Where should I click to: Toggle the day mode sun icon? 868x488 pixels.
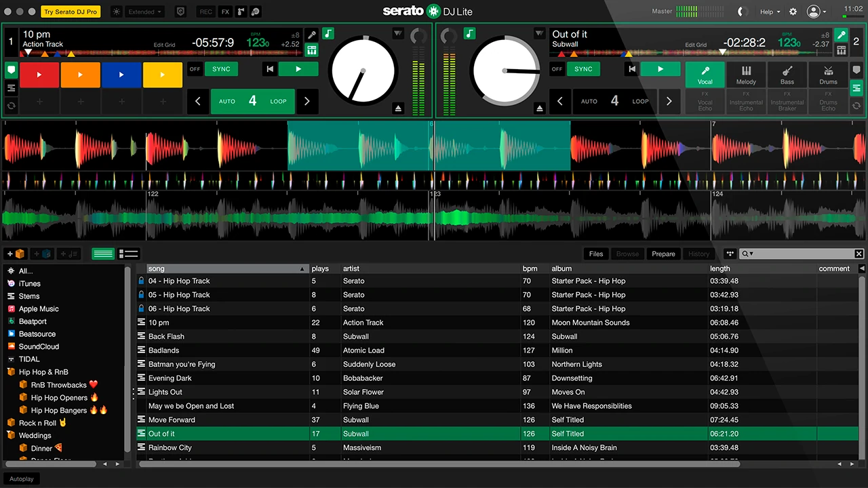pos(115,12)
